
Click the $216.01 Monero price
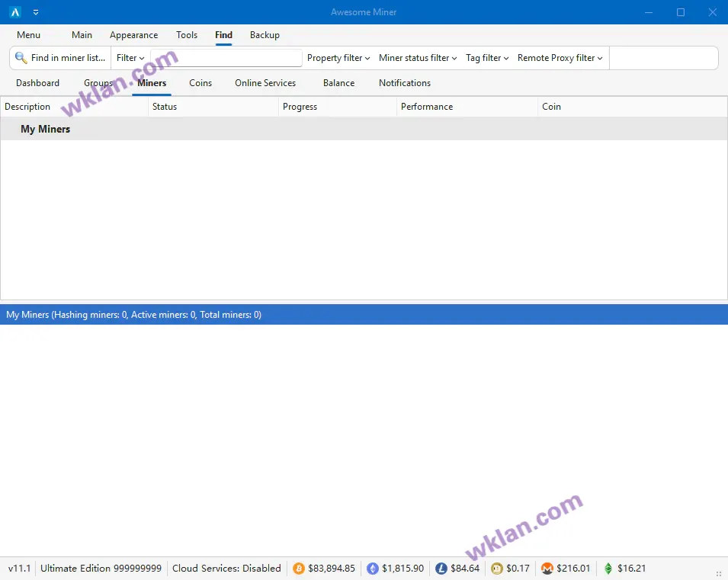tap(573, 569)
